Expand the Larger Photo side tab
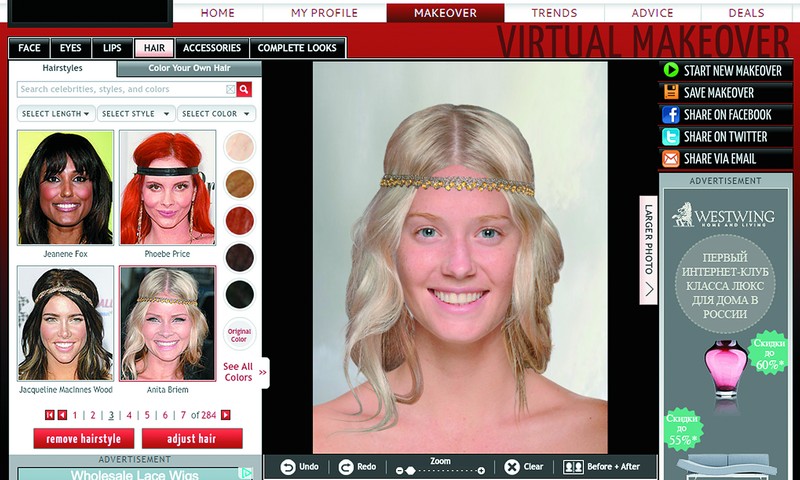The height and width of the screenshot is (480, 800). (x=648, y=250)
